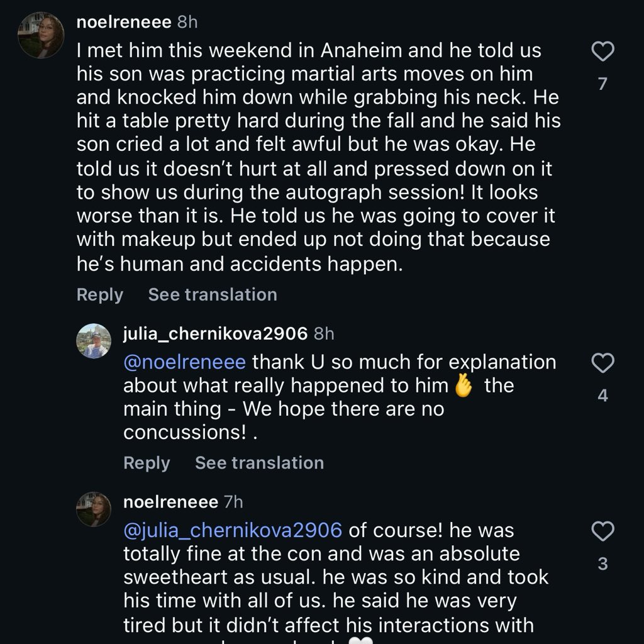Tap the 8h timestamp on top comment
Image resolution: width=644 pixels, height=644 pixels.
tap(187, 22)
